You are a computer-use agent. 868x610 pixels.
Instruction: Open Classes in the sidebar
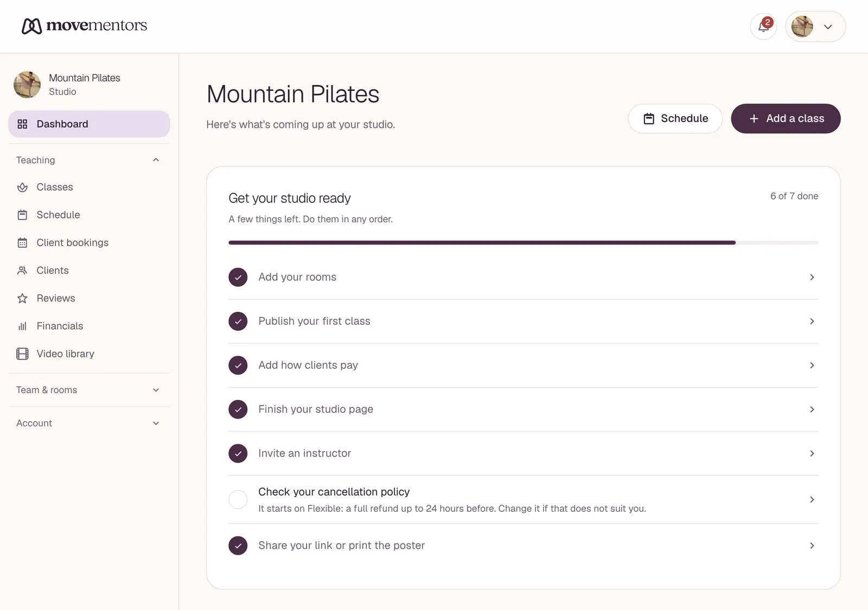point(89,187)
